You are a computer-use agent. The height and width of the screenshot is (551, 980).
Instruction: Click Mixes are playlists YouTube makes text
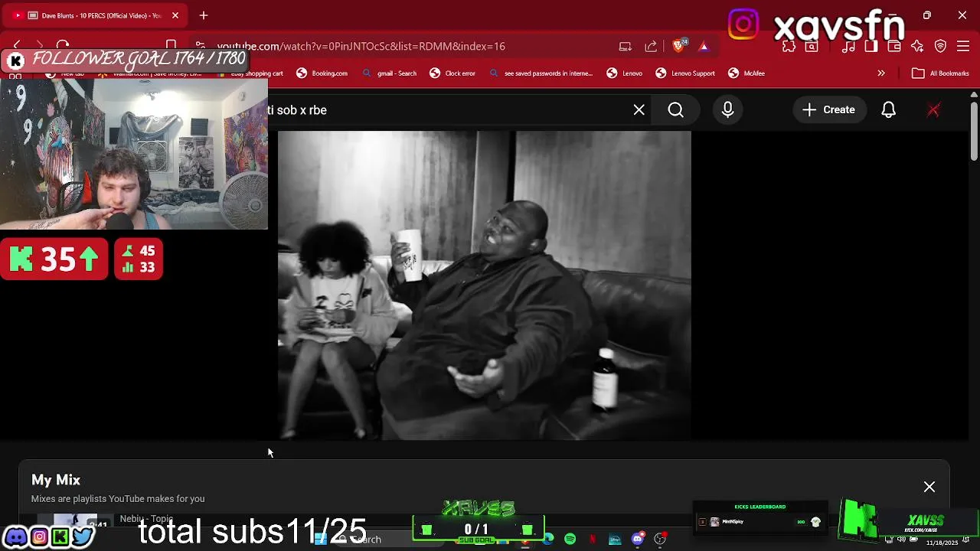[x=118, y=499]
